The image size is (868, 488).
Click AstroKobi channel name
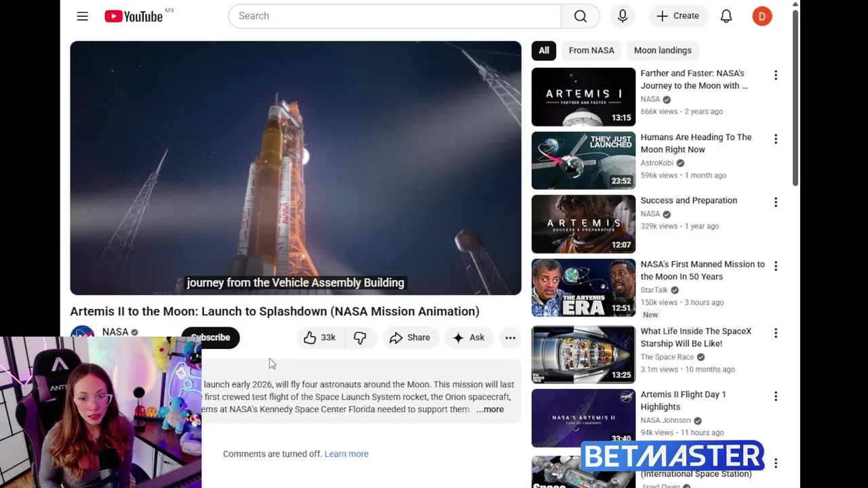click(657, 163)
